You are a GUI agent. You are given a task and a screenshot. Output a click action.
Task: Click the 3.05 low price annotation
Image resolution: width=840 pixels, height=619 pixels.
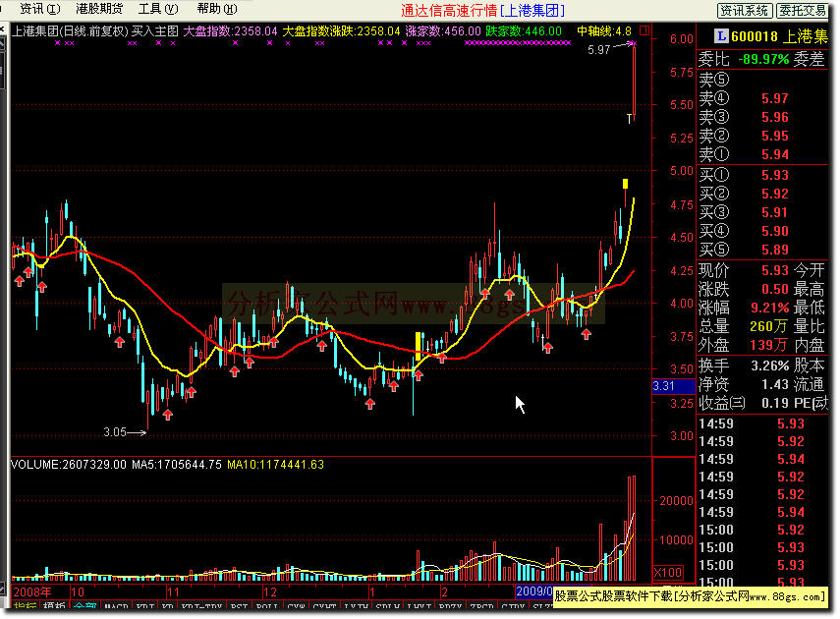click(x=115, y=432)
